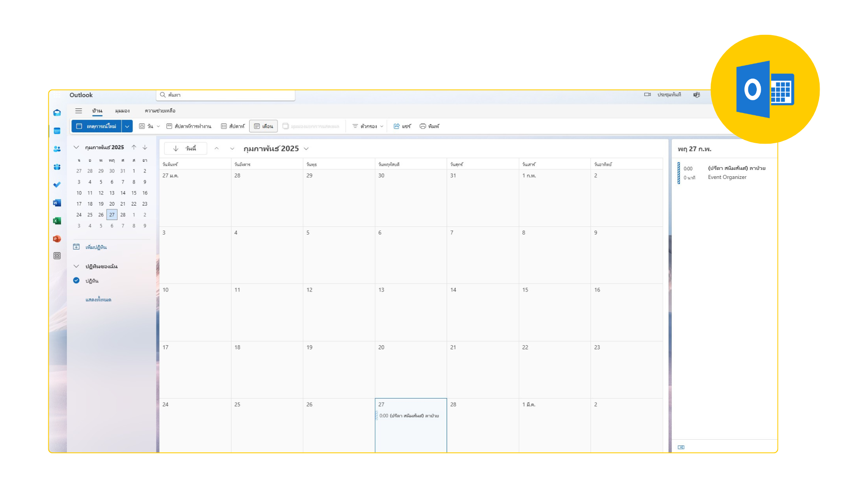Screen dimensions: 868x488
Task: Click the Add calendar (เพิ่มปฏิทิน) icon
Action: pyautogui.click(x=76, y=247)
